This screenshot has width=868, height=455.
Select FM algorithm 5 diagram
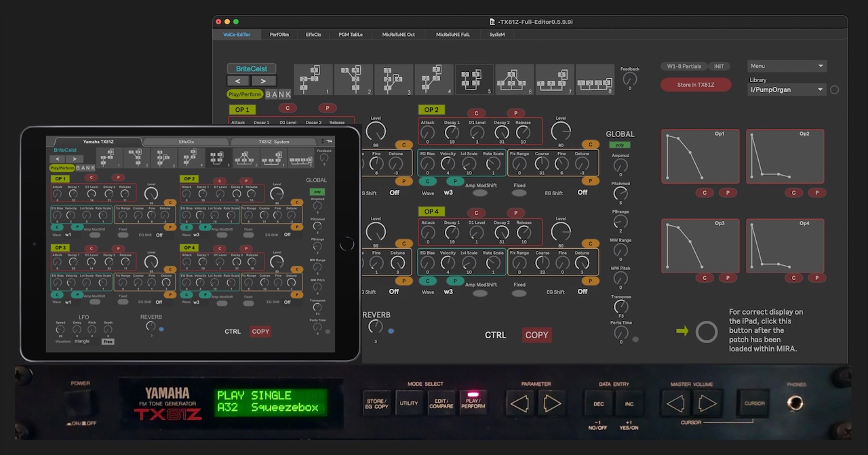tap(474, 80)
